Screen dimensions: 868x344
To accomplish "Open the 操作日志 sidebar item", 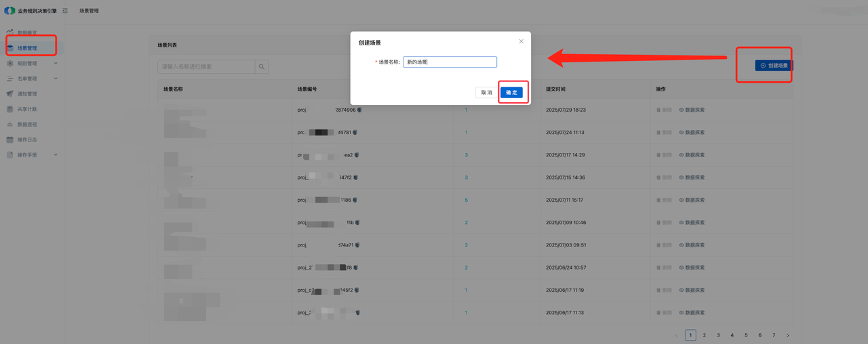I will [26, 139].
